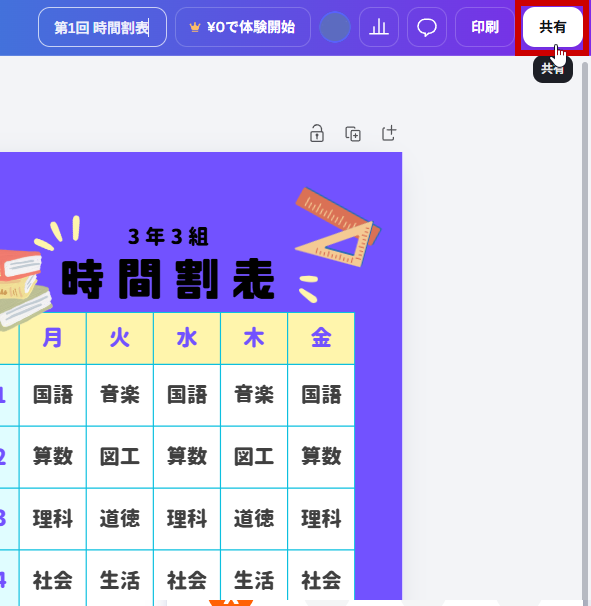
Task: Lock the page with padlock icon
Action: (x=317, y=134)
